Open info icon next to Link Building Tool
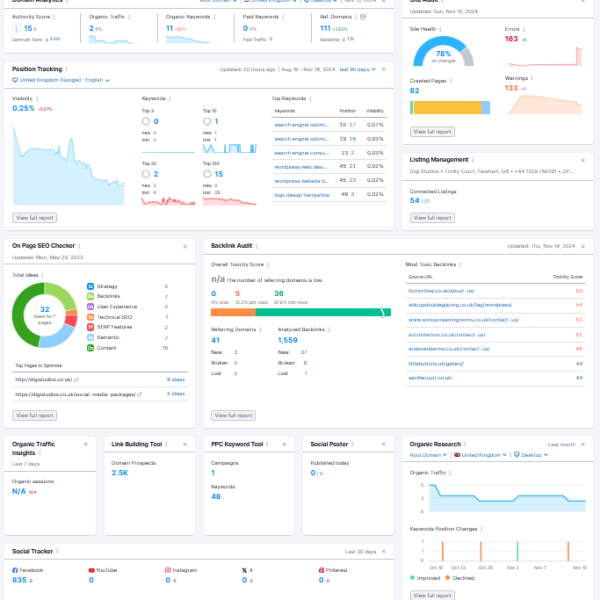600x600 pixels. click(166, 444)
